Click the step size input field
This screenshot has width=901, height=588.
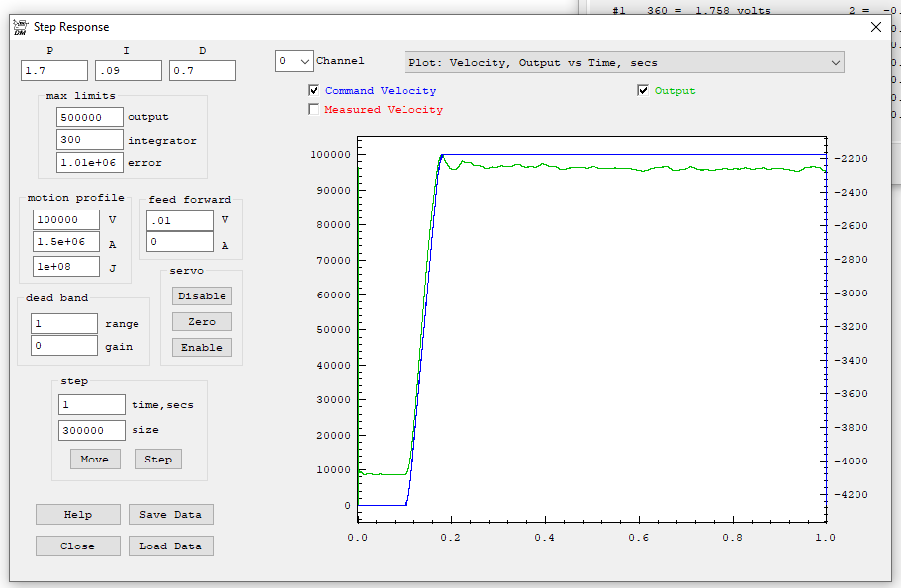[92, 431]
